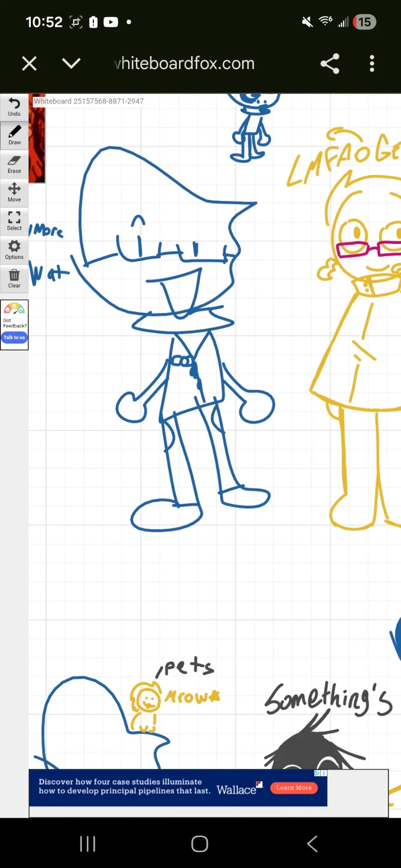Tap the battery alert notification icon
401x868 pixels.
click(x=93, y=22)
